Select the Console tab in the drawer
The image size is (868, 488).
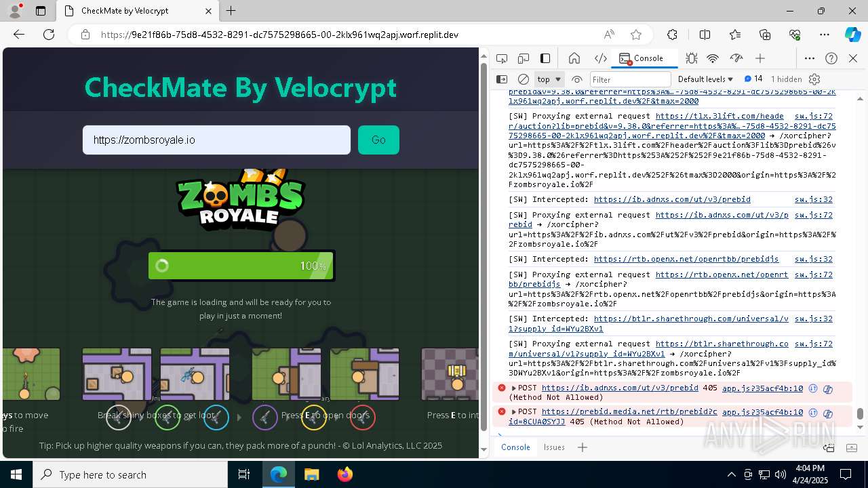click(x=515, y=447)
